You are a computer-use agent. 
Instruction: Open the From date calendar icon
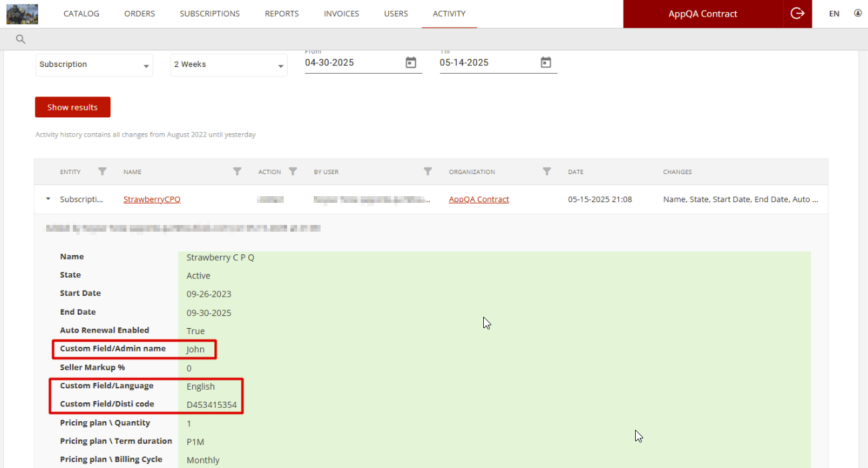[411, 62]
